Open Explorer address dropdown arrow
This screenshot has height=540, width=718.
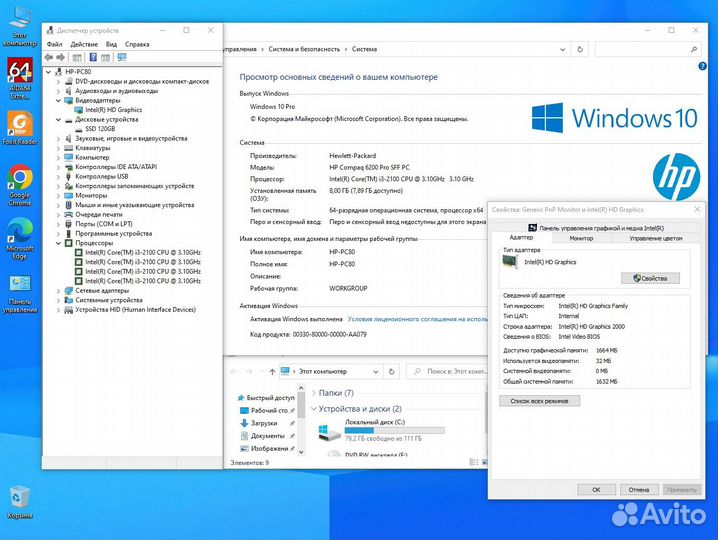(x=375, y=371)
